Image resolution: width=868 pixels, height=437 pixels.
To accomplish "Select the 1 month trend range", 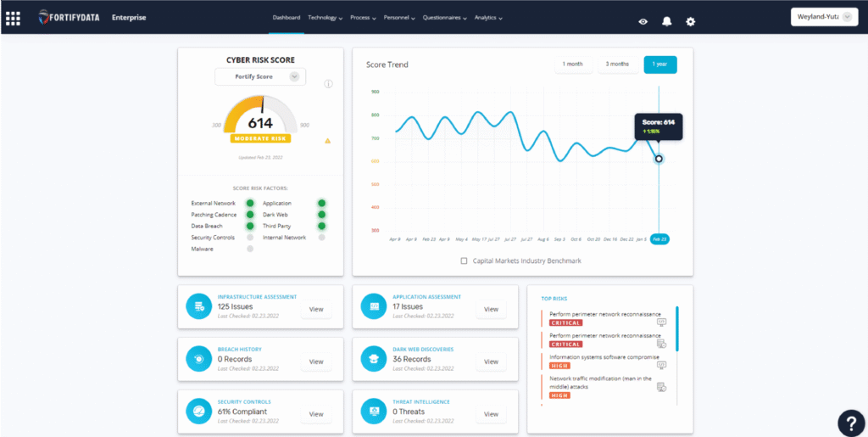I will [x=571, y=64].
